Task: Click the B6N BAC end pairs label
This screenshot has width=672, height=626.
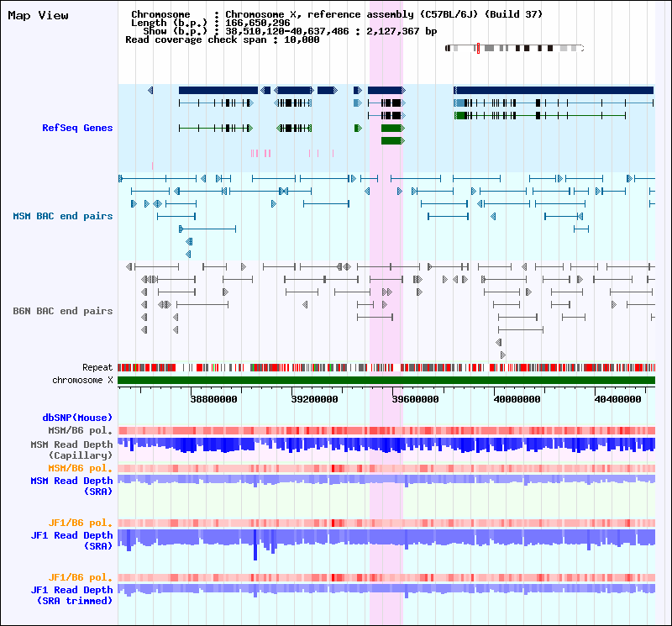Action: [62, 311]
